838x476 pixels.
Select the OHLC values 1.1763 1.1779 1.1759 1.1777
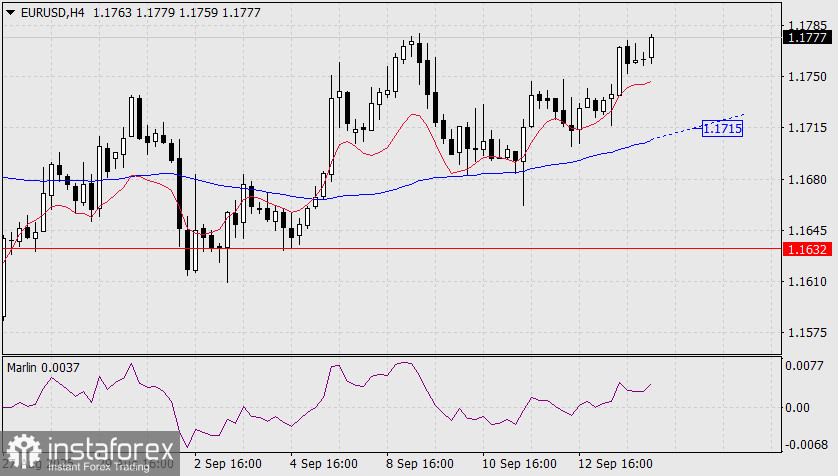tap(177, 12)
